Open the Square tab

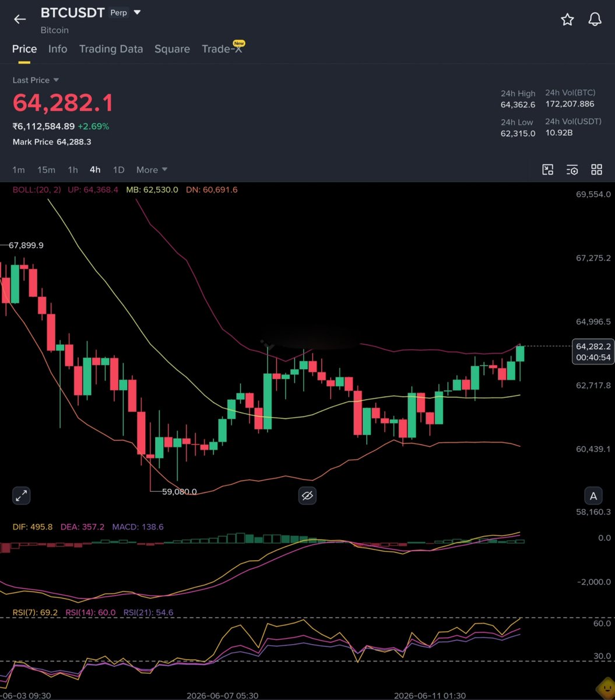pyautogui.click(x=172, y=49)
